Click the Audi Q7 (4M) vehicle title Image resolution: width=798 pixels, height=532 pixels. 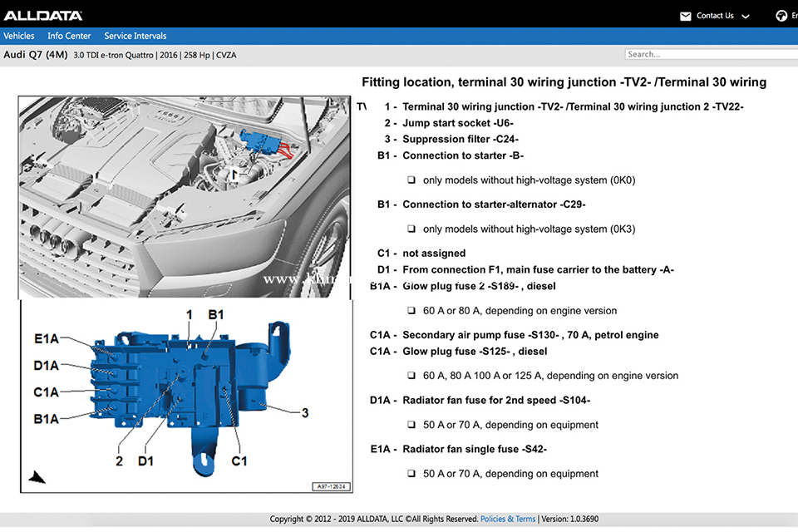pos(36,55)
